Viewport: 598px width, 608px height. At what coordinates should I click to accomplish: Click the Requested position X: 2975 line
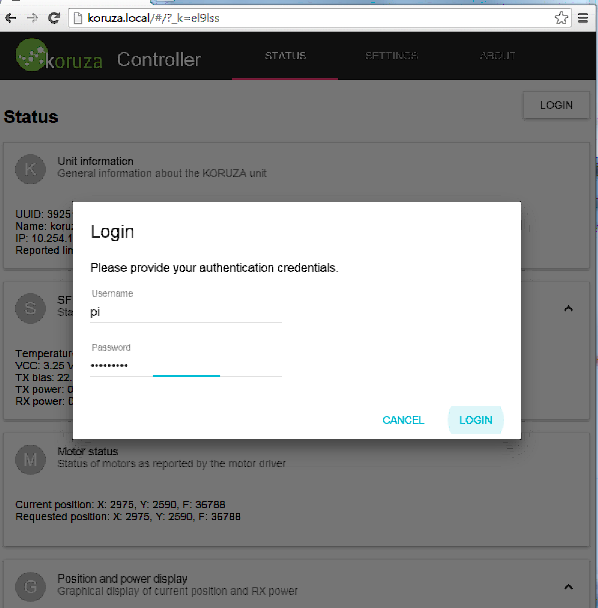tap(128, 516)
